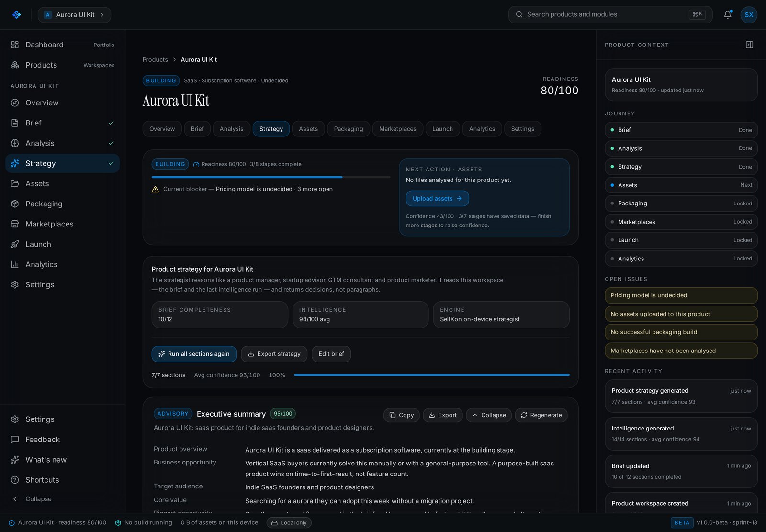Image resolution: width=766 pixels, height=532 pixels.
Task: Click the Upload assets button
Action: (x=437, y=199)
